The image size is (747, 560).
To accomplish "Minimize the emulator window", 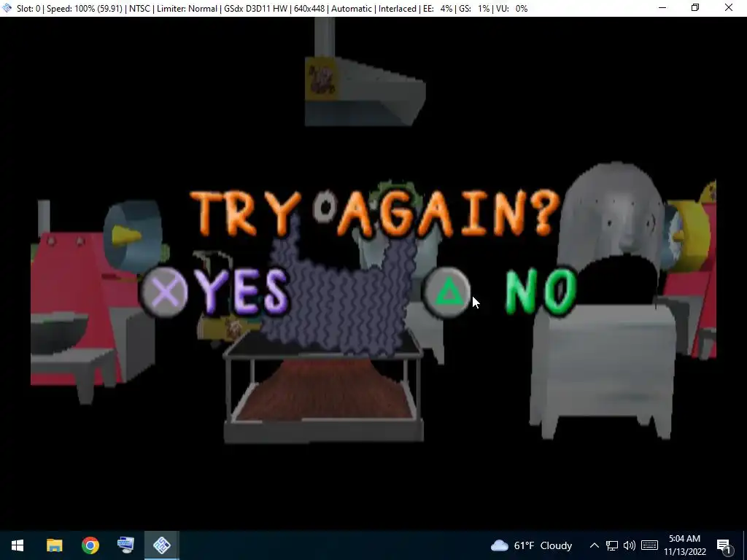I will (662, 8).
